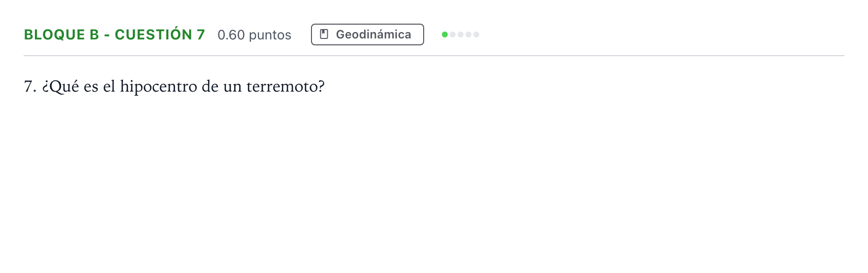Click the fourth gray difficulty dot
The width and height of the screenshot is (868, 273).
coord(468,34)
